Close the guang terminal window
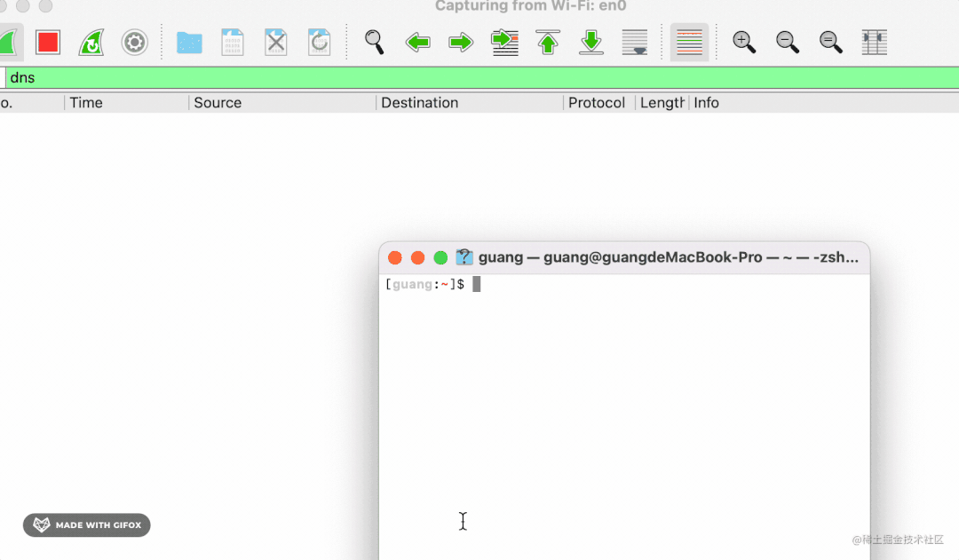The height and width of the screenshot is (560, 959). coord(395,258)
